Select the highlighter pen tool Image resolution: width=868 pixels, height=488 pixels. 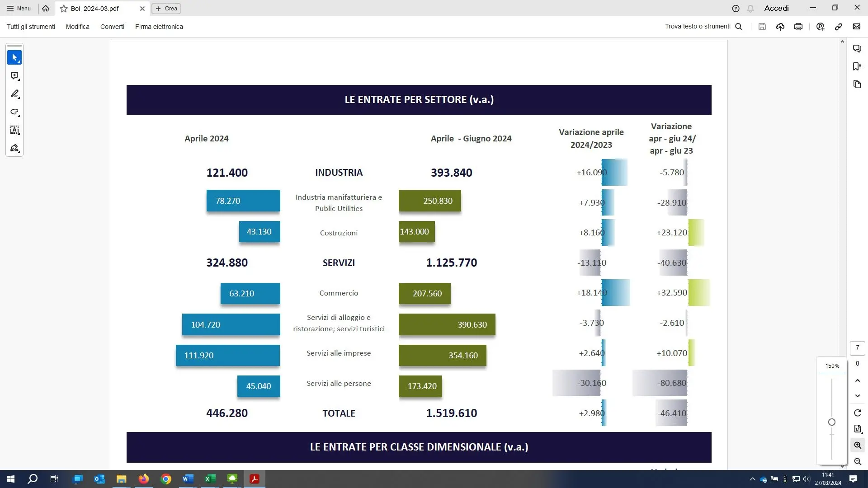(14, 94)
